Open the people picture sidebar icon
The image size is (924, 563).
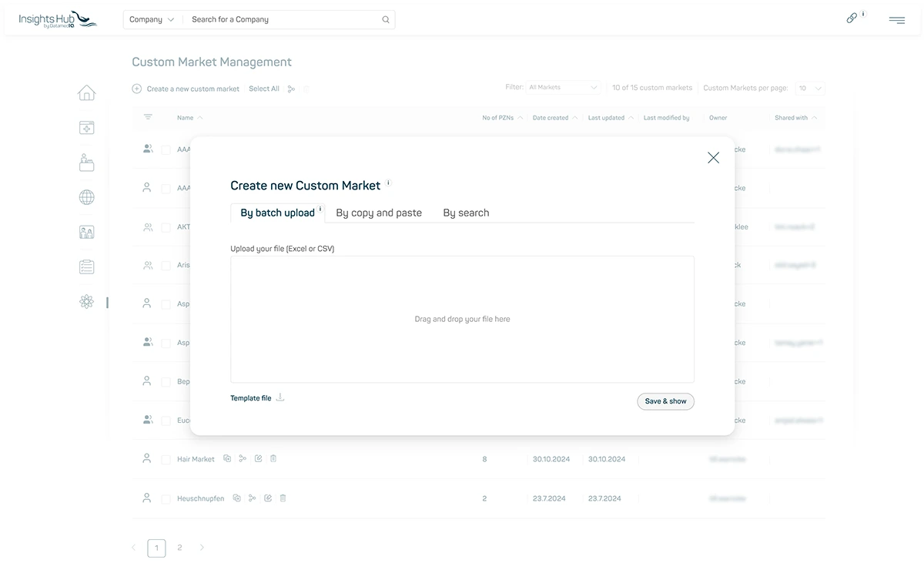point(87,232)
